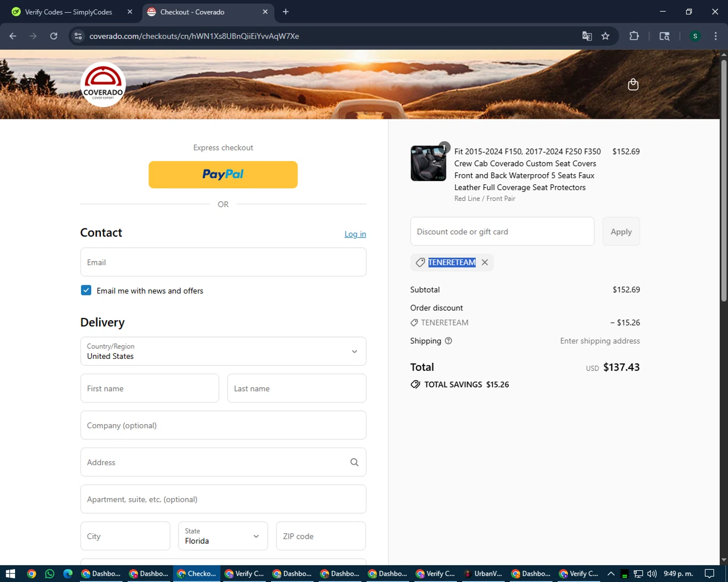Screen dimensions: 728x582
Task: Pay with the PayPal express button
Action: click(x=223, y=175)
